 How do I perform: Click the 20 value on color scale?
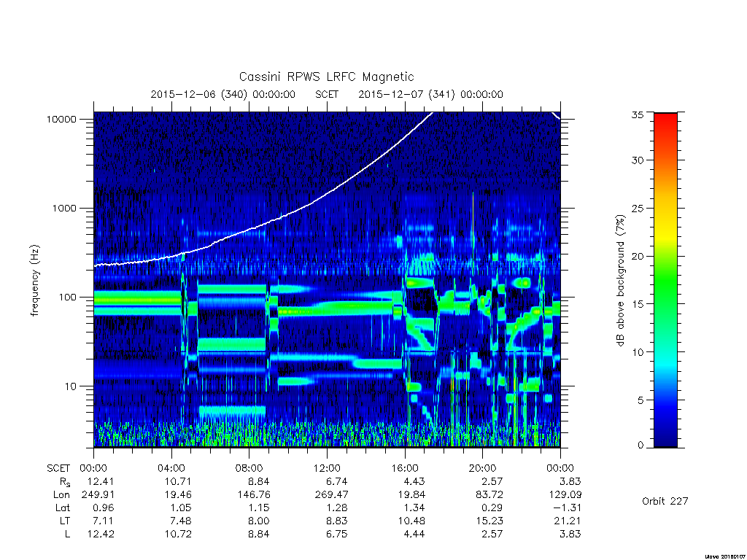click(x=637, y=256)
